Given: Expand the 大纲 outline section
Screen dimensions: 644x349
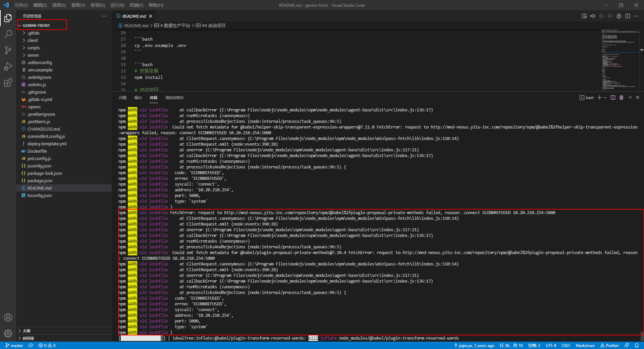Looking at the screenshot, I should pyautogui.click(x=64, y=331).
